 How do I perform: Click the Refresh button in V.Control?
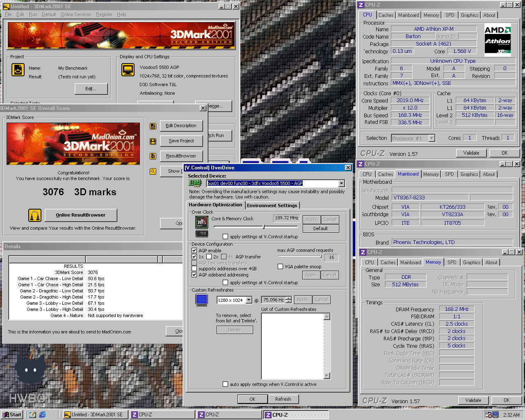pyautogui.click(x=283, y=399)
